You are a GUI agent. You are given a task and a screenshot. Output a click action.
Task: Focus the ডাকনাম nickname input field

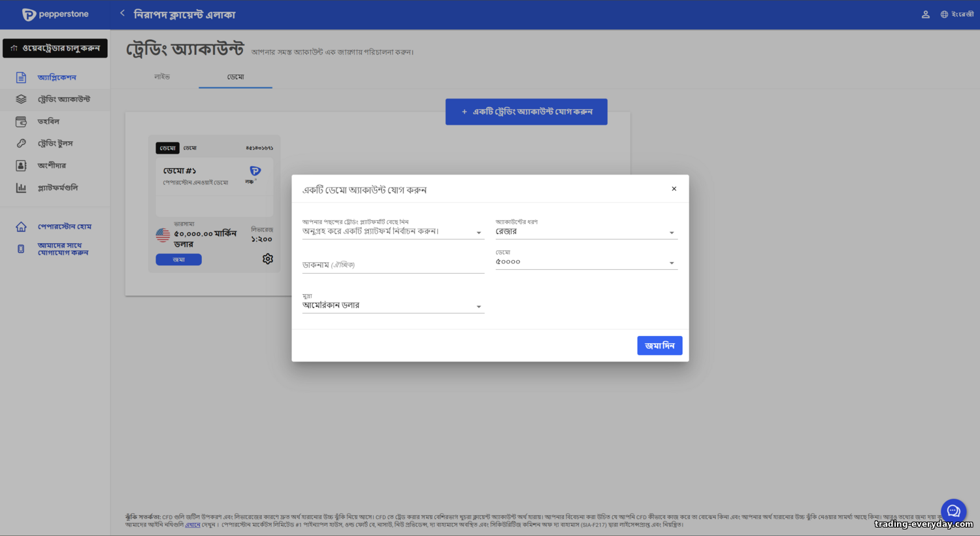(393, 265)
